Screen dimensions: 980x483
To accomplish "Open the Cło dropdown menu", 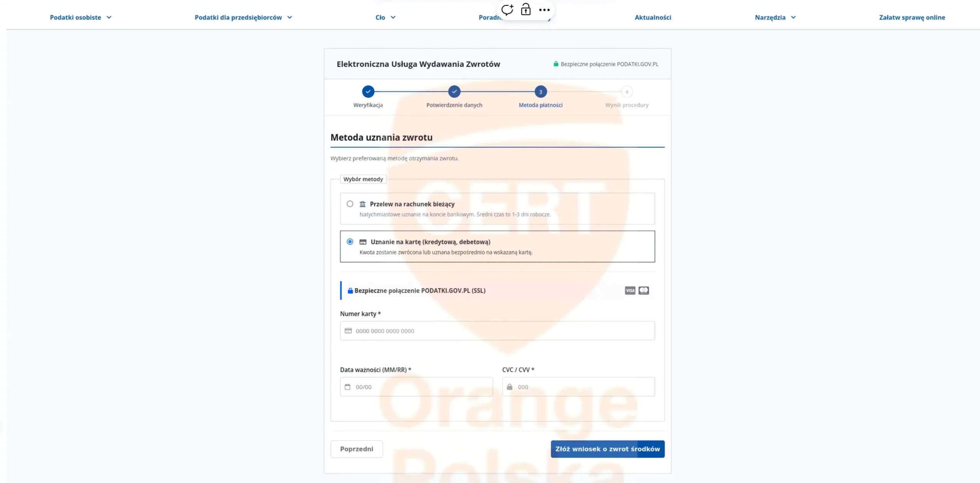I will [385, 17].
